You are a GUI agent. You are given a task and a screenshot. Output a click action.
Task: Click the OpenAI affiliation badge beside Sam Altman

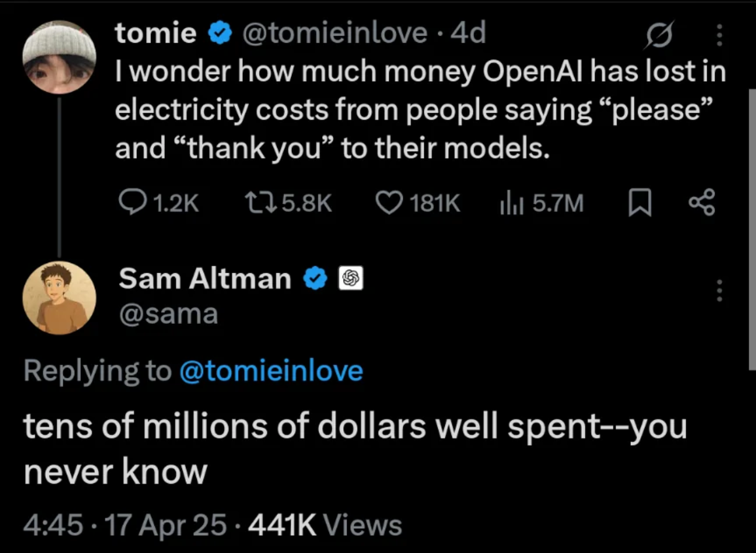pyautogui.click(x=351, y=279)
